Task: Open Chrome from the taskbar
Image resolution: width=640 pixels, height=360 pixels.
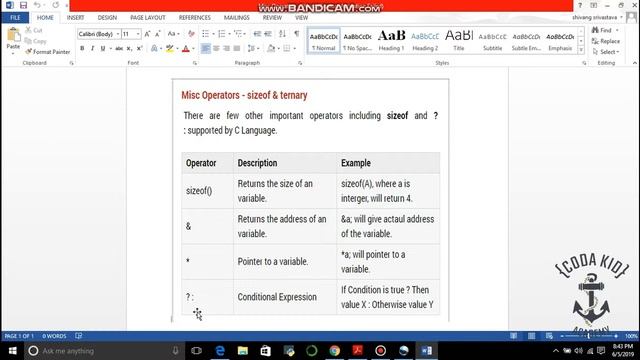Action: [x=335, y=351]
